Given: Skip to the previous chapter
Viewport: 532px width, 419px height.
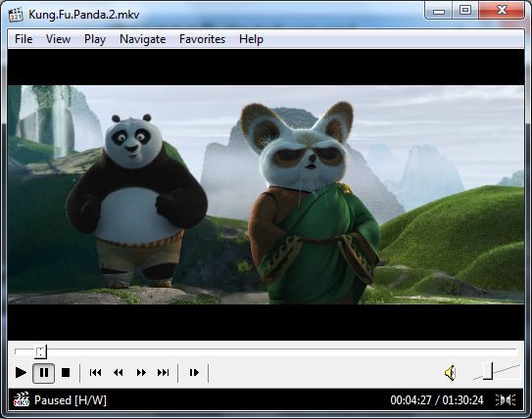Looking at the screenshot, I should point(95,373).
